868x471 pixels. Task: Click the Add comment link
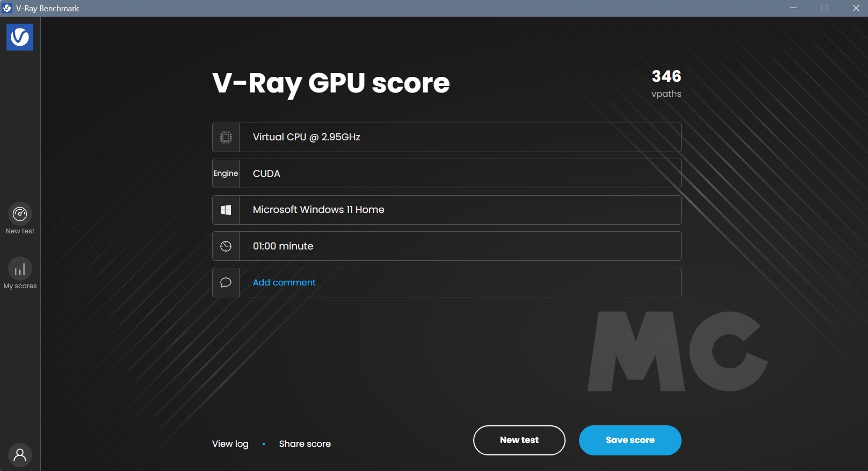(x=284, y=282)
